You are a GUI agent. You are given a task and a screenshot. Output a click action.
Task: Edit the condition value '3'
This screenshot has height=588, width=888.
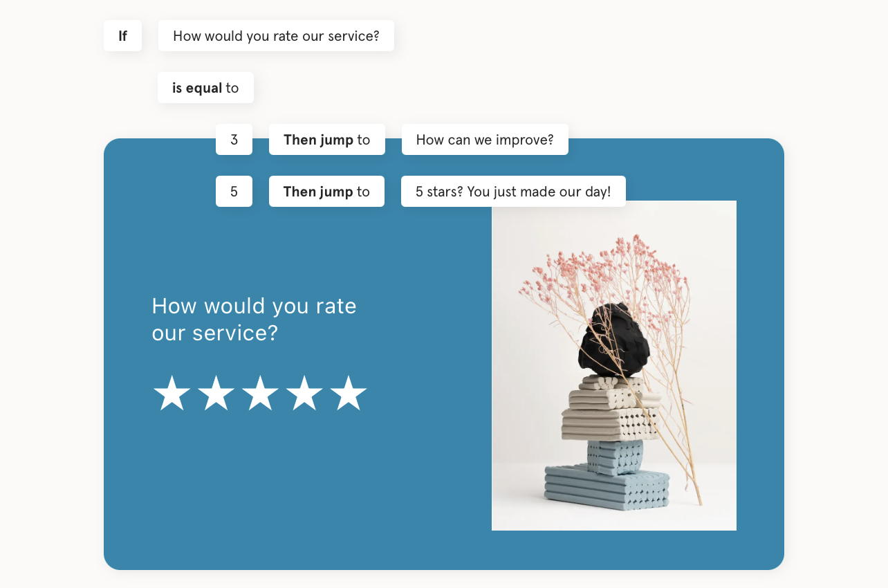click(x=234, y=139)
